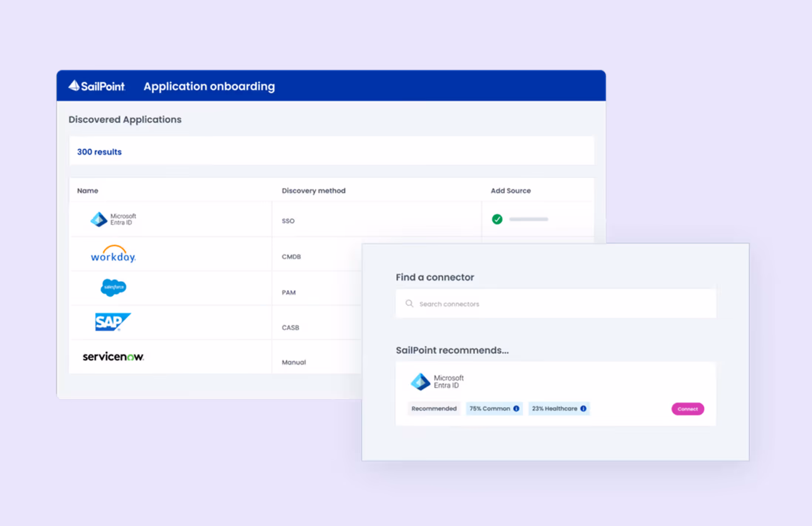Viewport: 812px width, 526px height.
Task: Open the 300 results link
Action: 99,151
